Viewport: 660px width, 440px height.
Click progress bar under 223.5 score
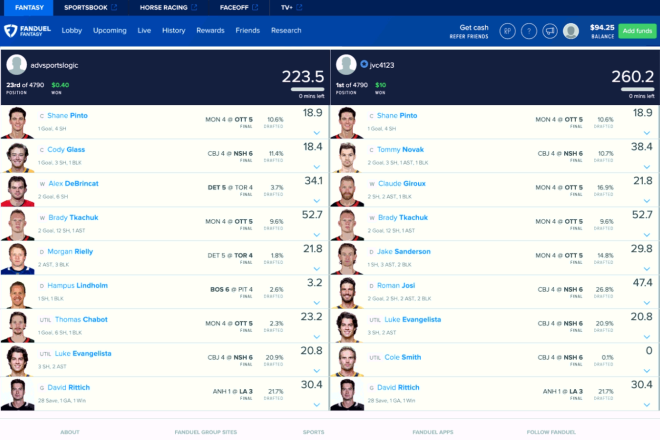pyautogui.click(x=308, y=89)
